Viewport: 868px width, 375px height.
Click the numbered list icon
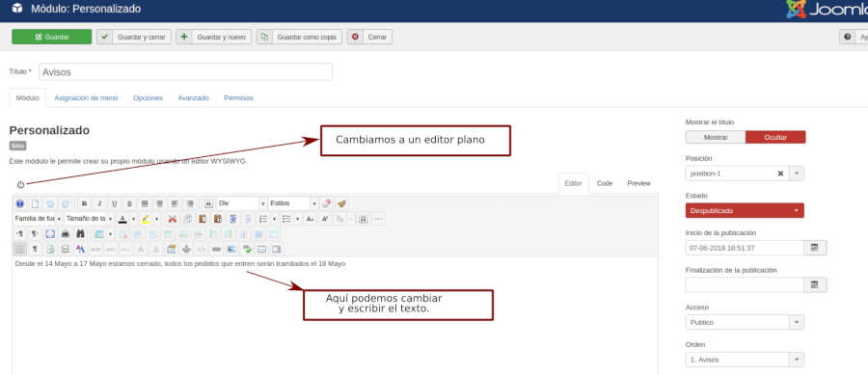coord(263,219)
